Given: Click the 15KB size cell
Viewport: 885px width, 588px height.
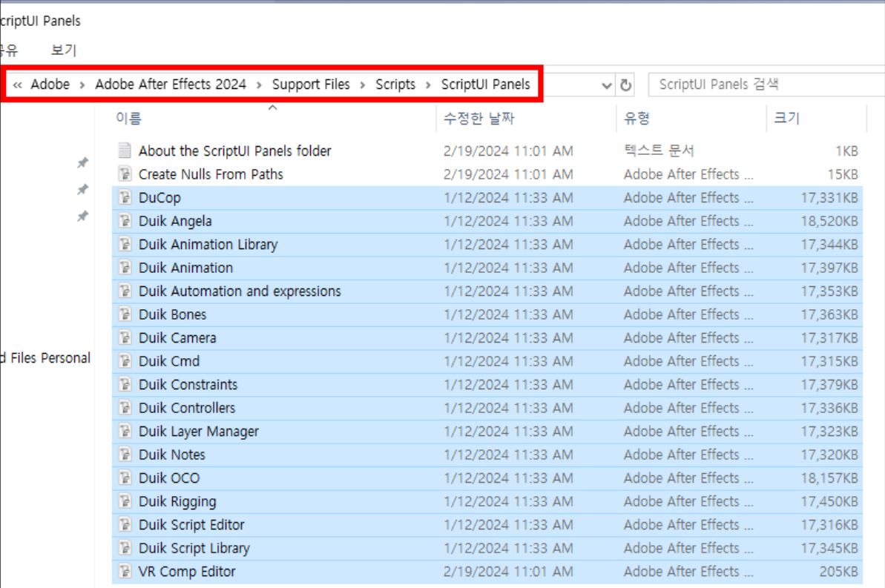Looking at the screenshot, I should tap(843, 174).
